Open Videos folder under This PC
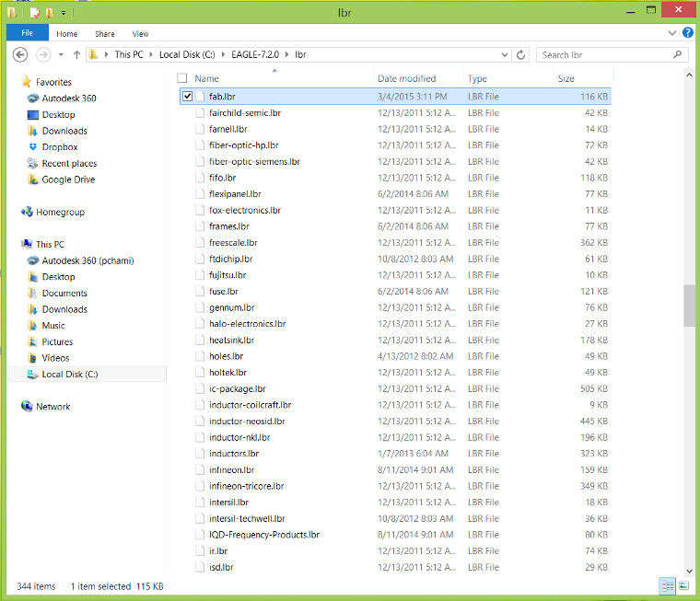This screenshot has width=700, height=601. pos(55,358)
